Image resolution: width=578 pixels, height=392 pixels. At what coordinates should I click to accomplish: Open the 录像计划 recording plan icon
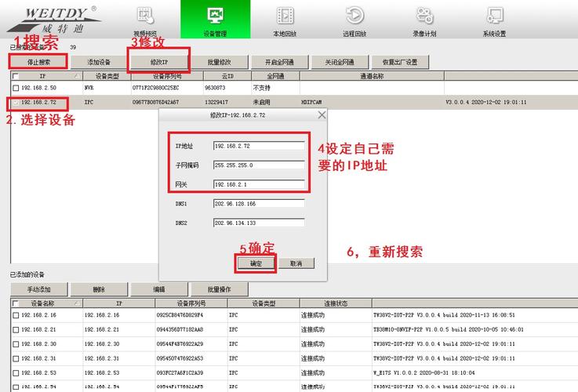click(x=424, y=16)
